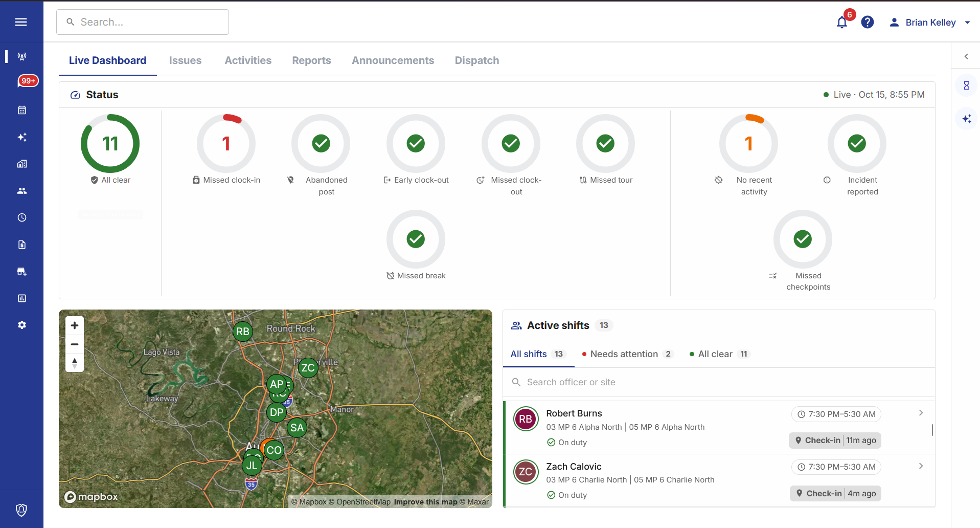Screen dimensions: 980x528
Task: Open Brian Kelley account dropdown
Action: tap(930, 22)
